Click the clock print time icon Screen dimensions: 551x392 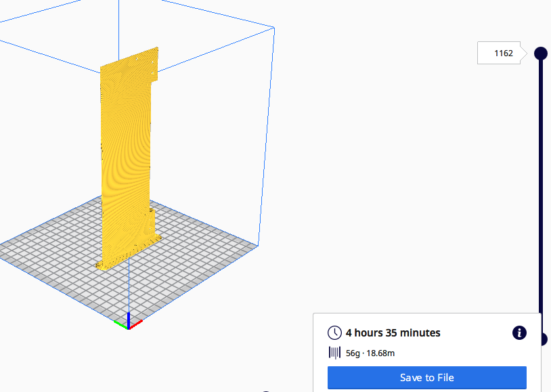(x=334, y=332)
